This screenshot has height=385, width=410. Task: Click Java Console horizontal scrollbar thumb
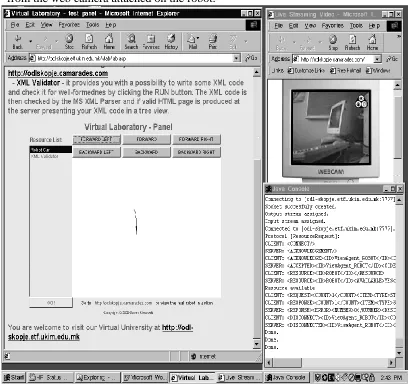point(287,362)
